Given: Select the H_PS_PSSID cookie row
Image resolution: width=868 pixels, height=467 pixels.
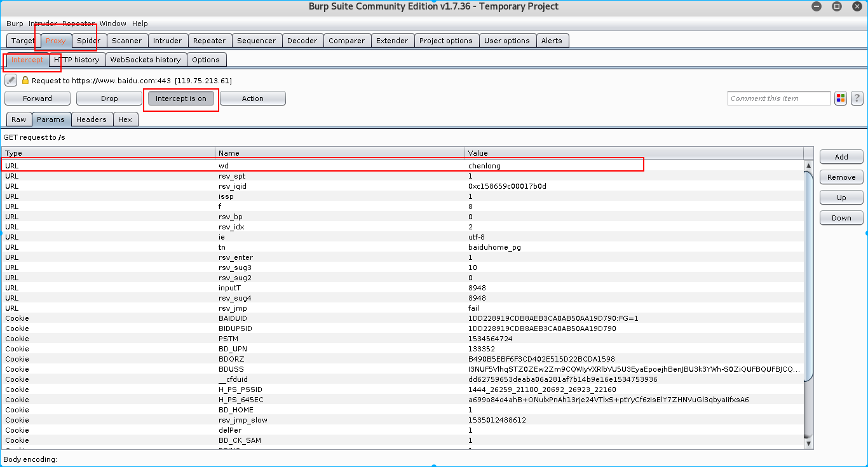Looking at the screenshot, I should pos(403,389).
